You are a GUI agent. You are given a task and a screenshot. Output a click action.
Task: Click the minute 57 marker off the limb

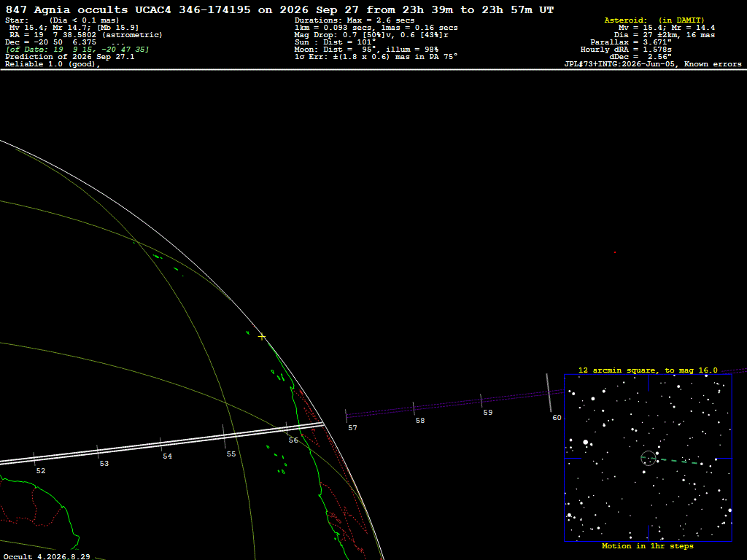(x=347, y=416)
